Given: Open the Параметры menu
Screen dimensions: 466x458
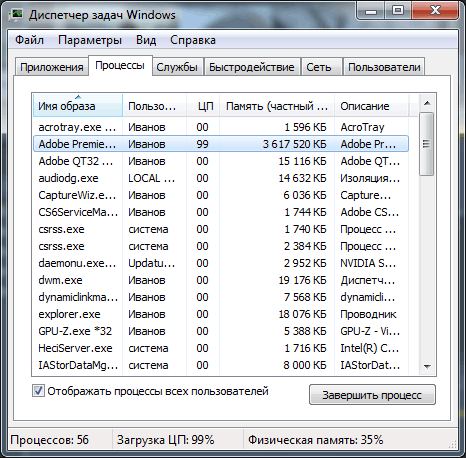Looking at the screenshot, I should (x=90, y=40).
